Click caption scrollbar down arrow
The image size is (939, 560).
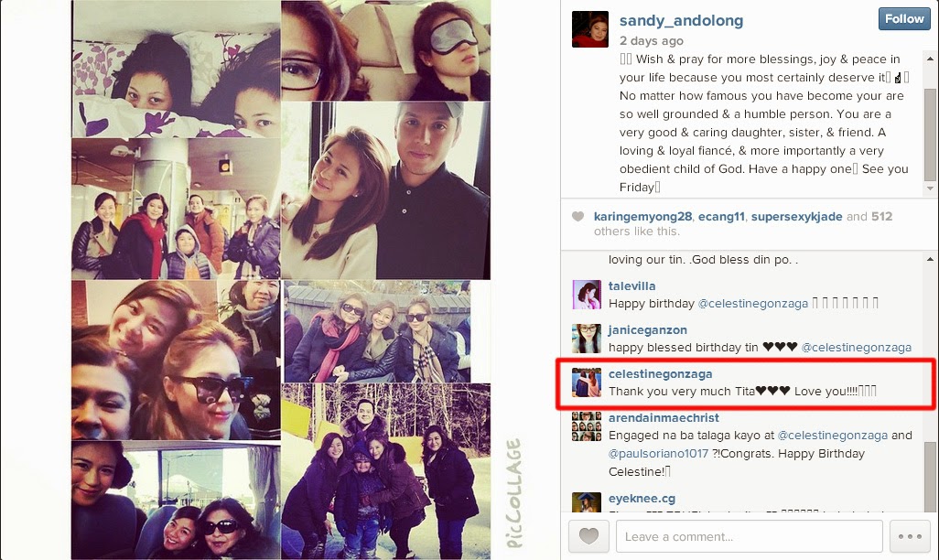point(930,188)
